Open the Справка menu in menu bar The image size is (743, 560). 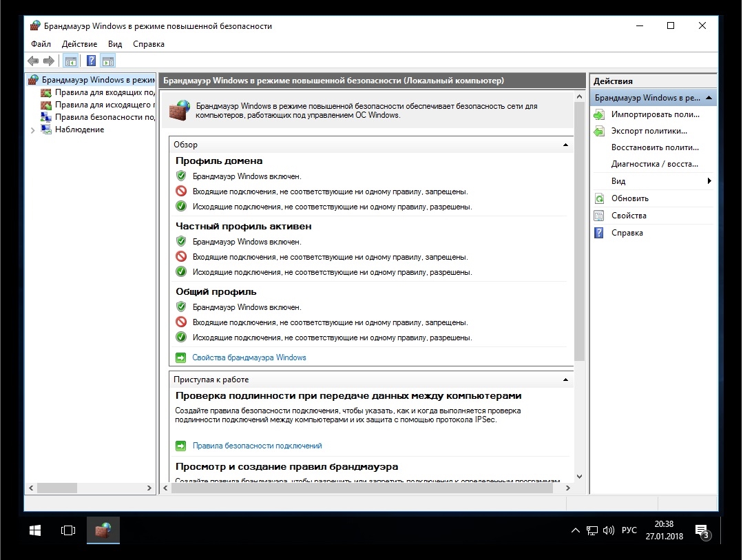pos(149,44)
